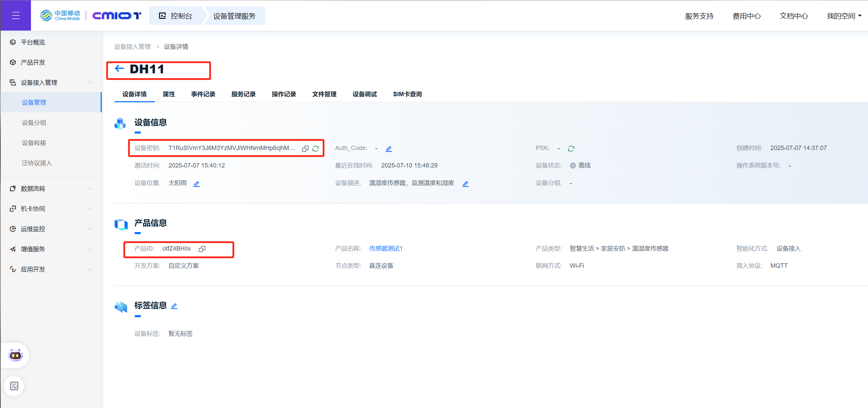This screenshot has height=408, width=868.
Task: Edit the device location 太阳雨
Action: pos(196,183)
